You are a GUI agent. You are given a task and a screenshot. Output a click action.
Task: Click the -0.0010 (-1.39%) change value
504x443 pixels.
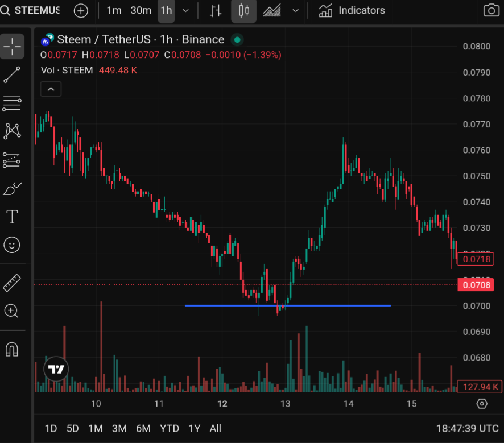(243, 55)
